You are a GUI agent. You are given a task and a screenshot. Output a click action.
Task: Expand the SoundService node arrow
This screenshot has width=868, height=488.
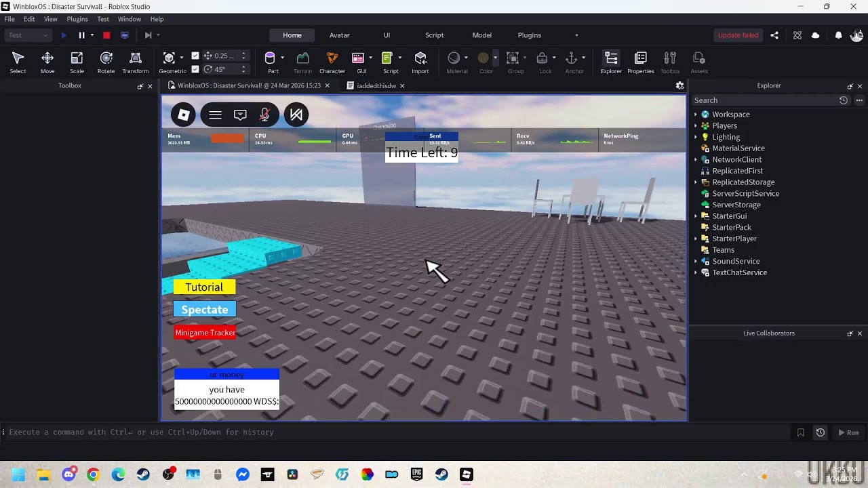coord(696,262)
